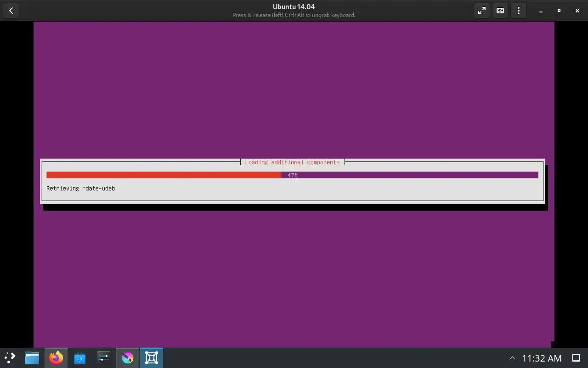Open the clock showing 11:32 AM

(542, 358)
